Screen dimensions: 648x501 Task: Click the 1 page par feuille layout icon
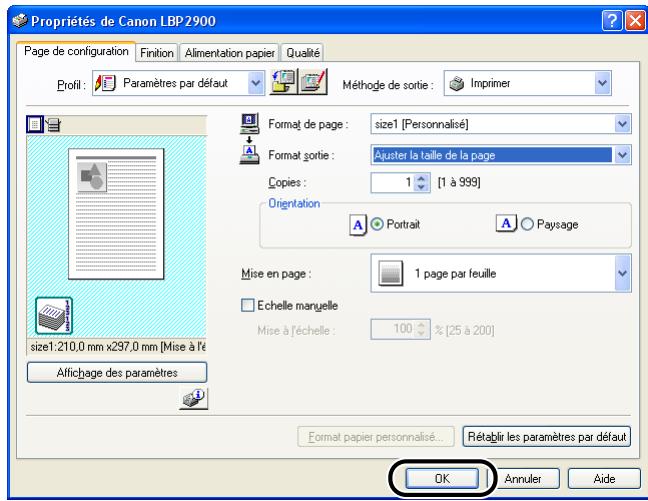391,273
